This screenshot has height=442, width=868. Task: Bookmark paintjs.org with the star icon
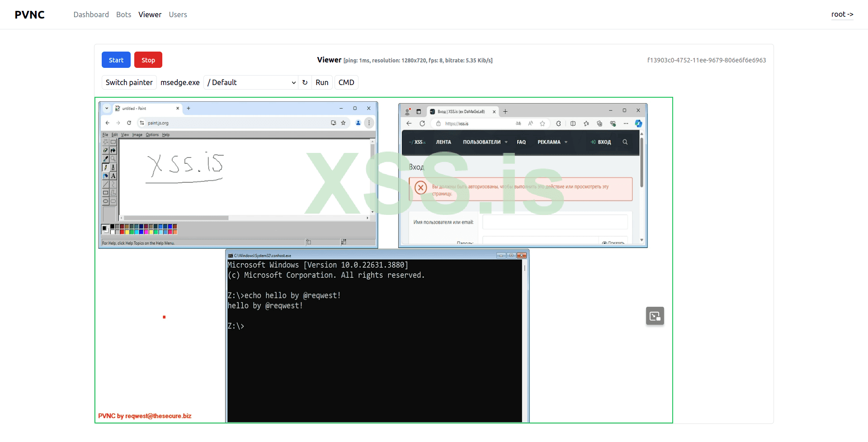(343, 123)
